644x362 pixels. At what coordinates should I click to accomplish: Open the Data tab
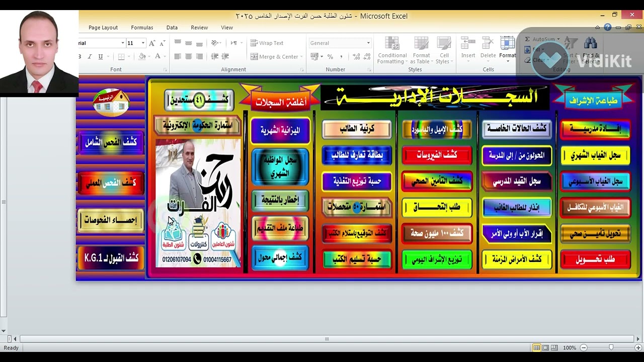(172, 28)
